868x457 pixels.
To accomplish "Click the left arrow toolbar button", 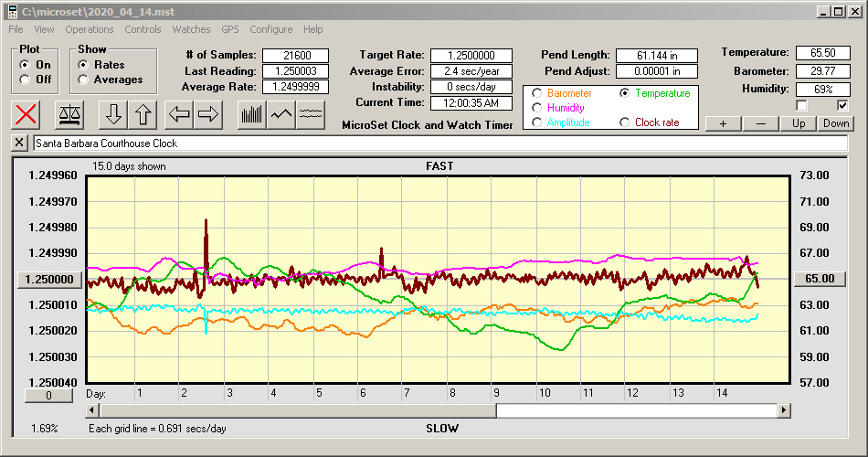I will point(179,114).
